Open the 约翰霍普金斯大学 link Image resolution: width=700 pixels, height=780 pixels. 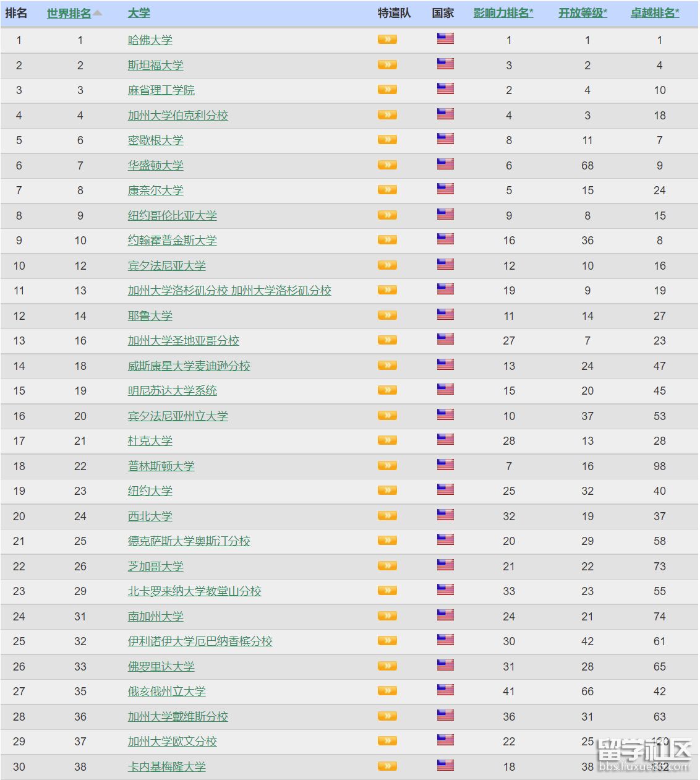(173, 240)
